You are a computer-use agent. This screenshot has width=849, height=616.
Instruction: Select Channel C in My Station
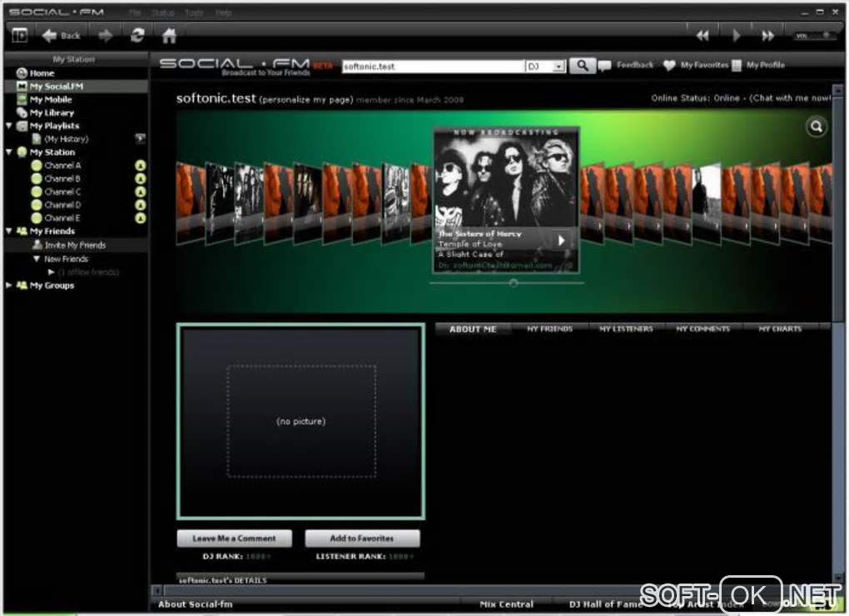click(62, 191)
